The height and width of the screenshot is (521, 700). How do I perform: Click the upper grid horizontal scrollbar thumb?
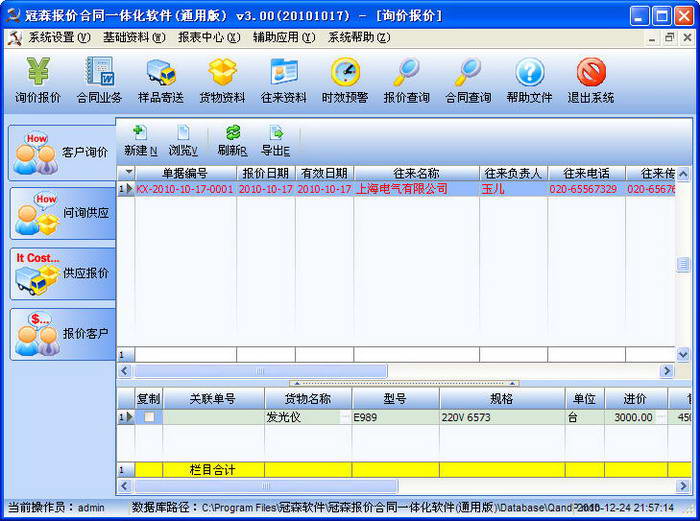(x=260, y=371)
